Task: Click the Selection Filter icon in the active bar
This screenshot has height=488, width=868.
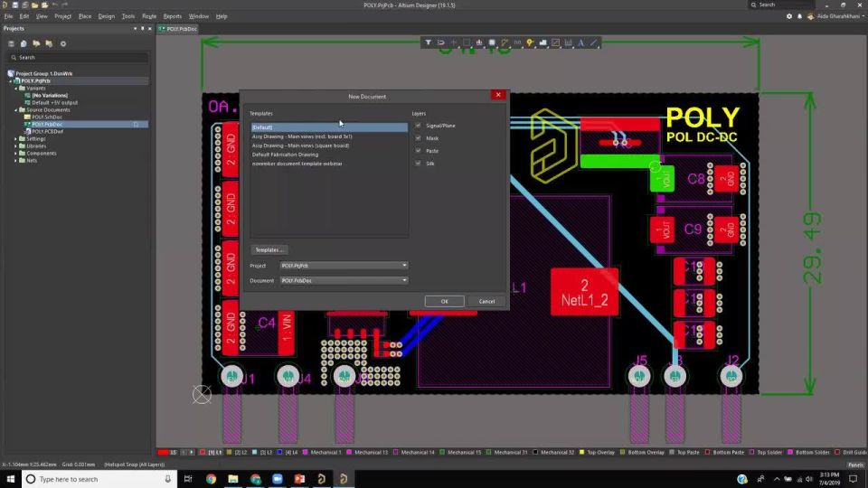Action: [428, 42]
